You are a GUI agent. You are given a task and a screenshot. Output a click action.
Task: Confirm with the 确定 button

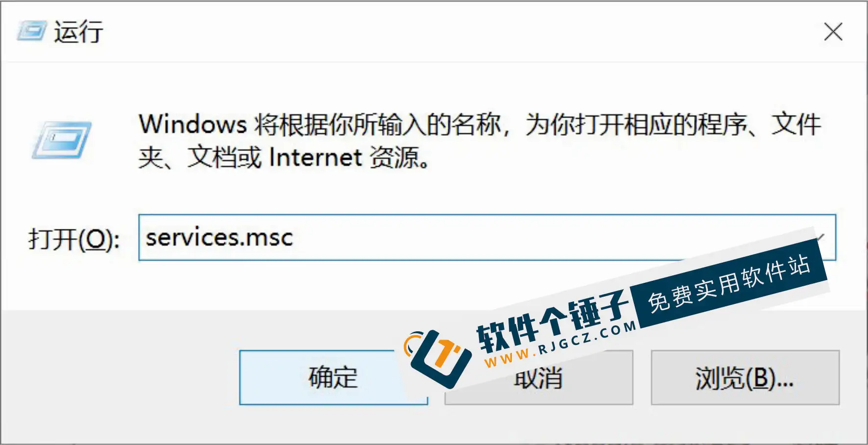[x=334, y=377]
